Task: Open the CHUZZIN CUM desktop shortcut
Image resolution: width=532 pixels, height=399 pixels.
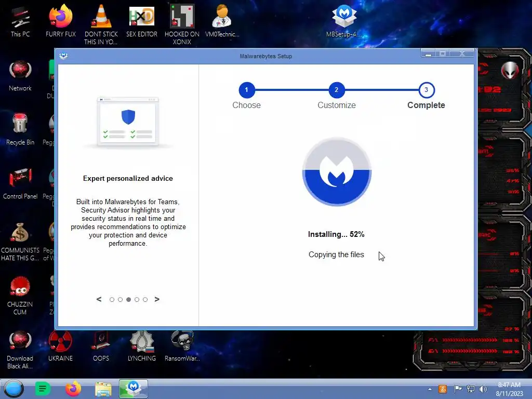Action: pos(20,295)
